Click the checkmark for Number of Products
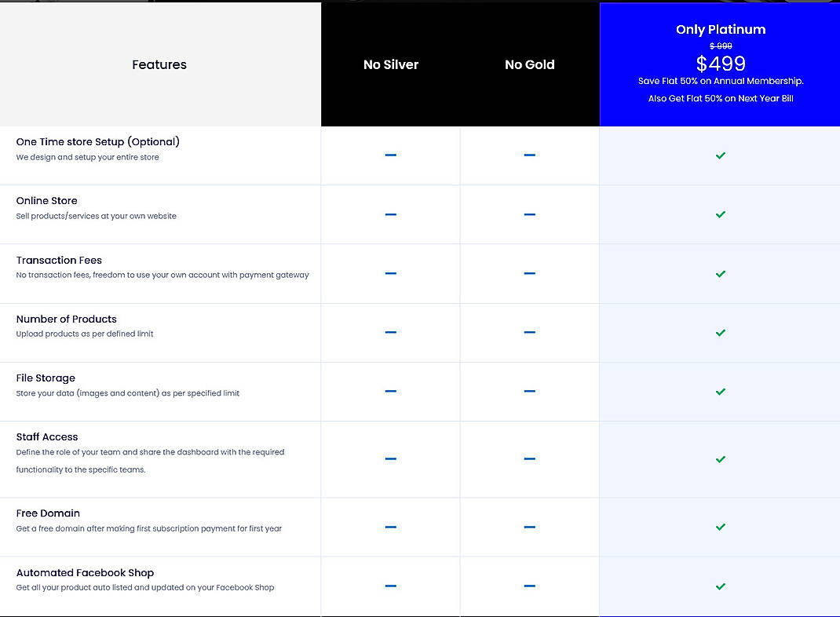Screen dimensions: 840x617 pos(720,332)
